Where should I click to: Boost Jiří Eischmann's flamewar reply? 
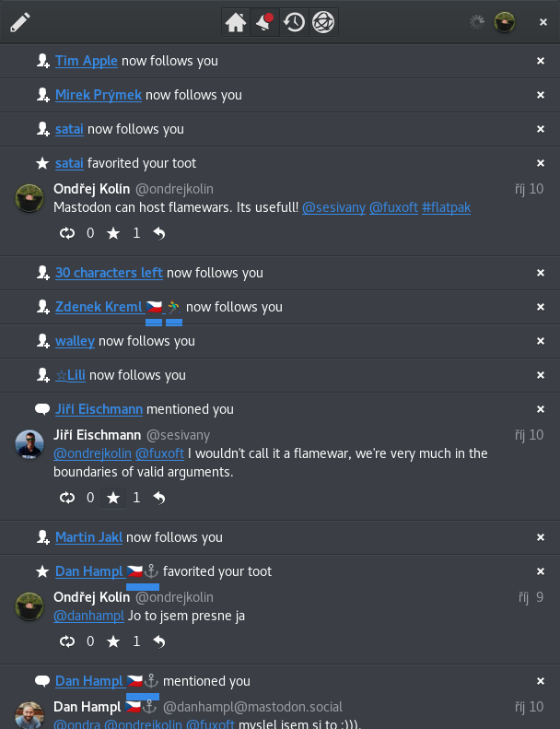tap(67, 498)
